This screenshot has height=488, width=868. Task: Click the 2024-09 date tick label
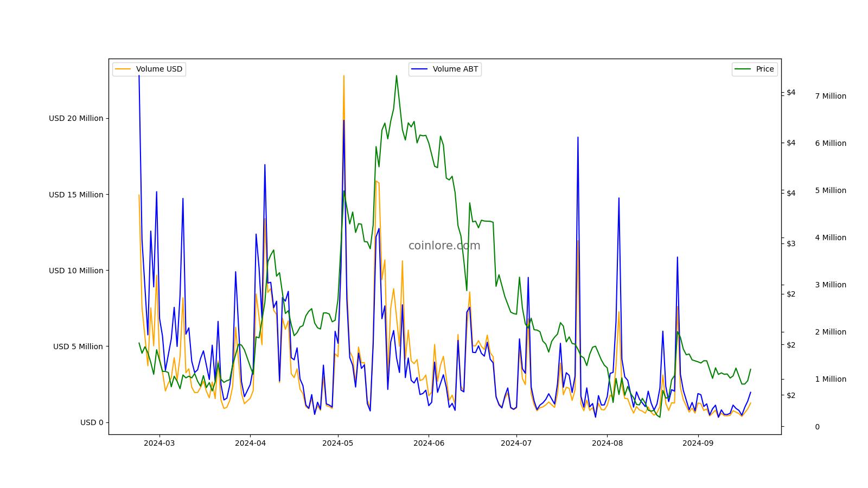[698, 442]
